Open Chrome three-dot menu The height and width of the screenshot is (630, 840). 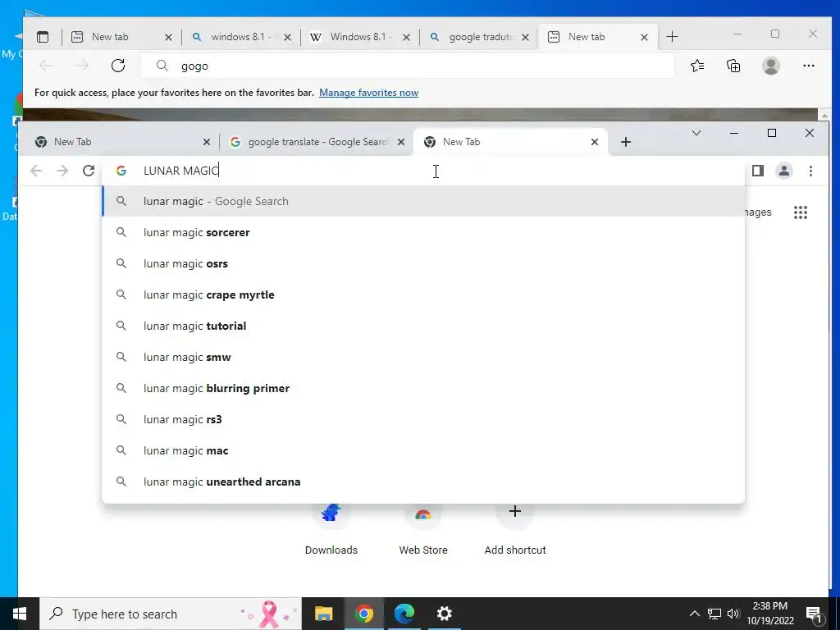(x=810, y=171)
